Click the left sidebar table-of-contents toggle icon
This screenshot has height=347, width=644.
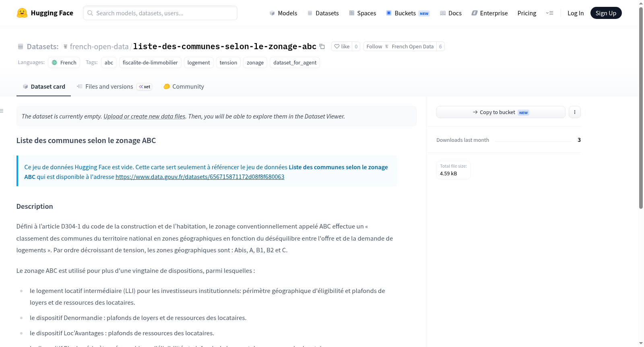(x=2, y=110)
